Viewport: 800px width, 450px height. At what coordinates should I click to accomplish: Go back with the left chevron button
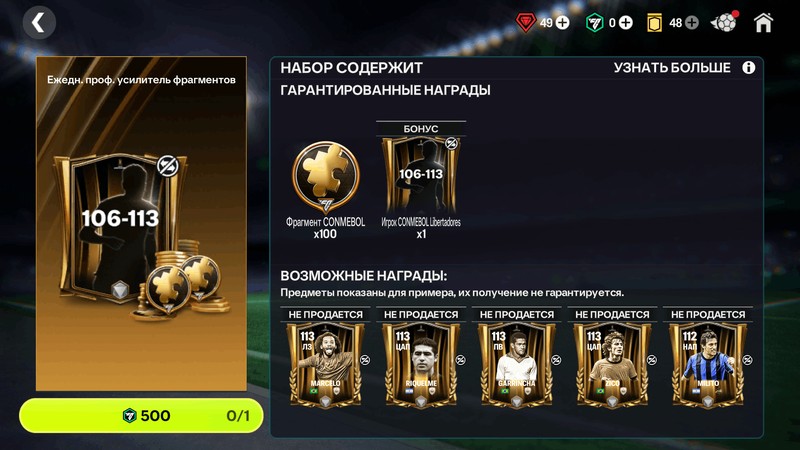tap(39, 23)
